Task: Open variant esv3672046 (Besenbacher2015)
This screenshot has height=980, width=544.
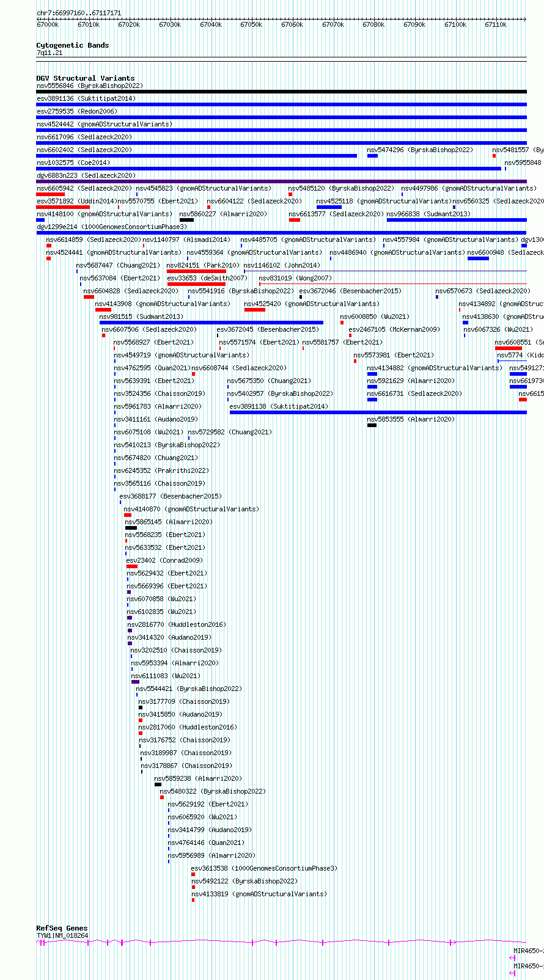Action: click(350, 291)
